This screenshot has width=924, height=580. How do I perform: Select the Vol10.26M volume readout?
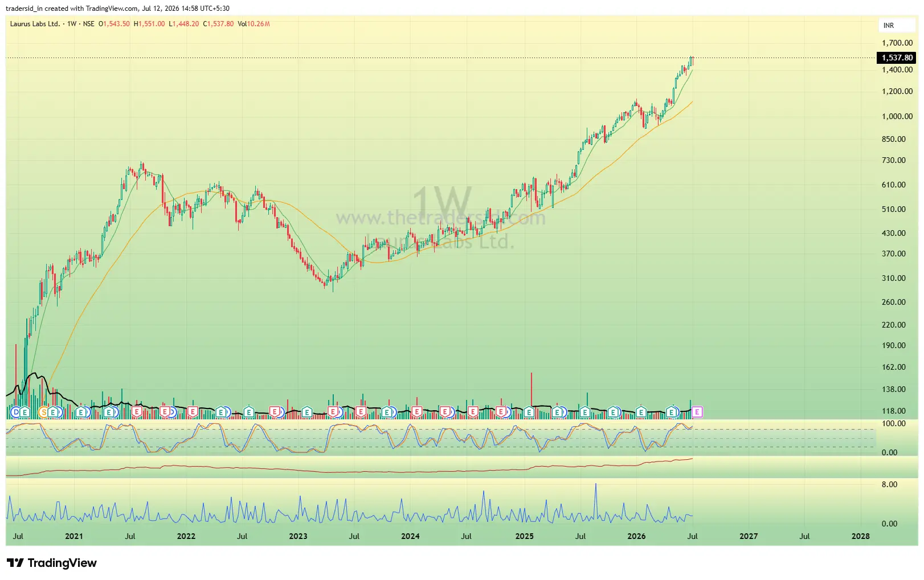254,24
